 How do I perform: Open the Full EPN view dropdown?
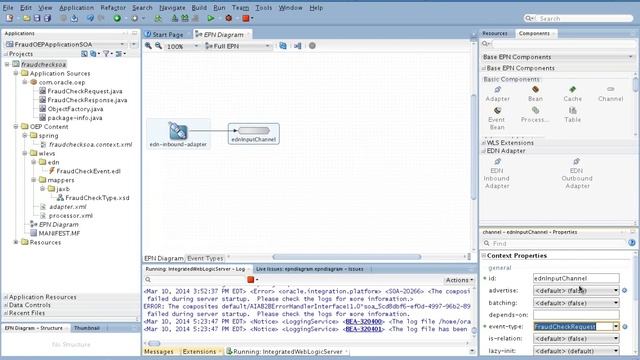pos(267,46)
